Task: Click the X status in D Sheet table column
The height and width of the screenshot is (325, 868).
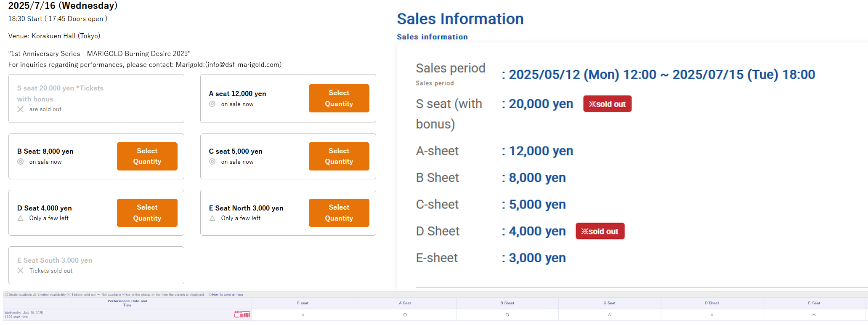Action: pos(712,314)
